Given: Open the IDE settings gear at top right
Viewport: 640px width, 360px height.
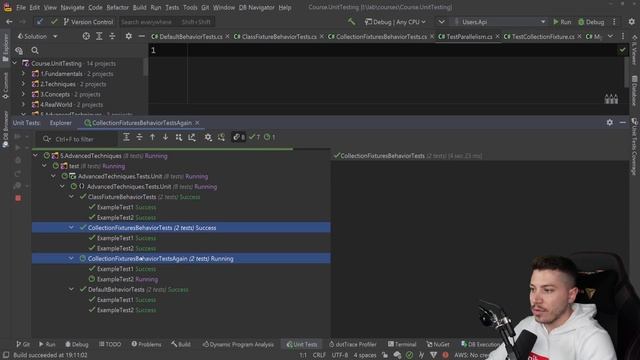Looking at the screenshot, I should (x=631, y=22).
